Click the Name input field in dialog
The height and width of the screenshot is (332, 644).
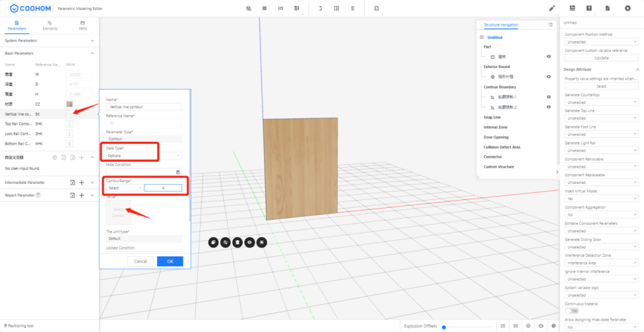(144, 107)
